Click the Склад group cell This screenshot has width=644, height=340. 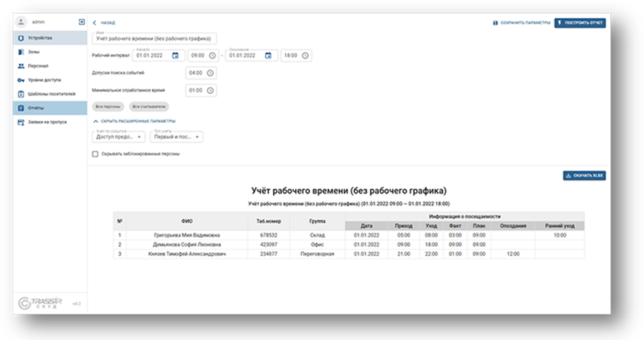click(x=318, y=235)
